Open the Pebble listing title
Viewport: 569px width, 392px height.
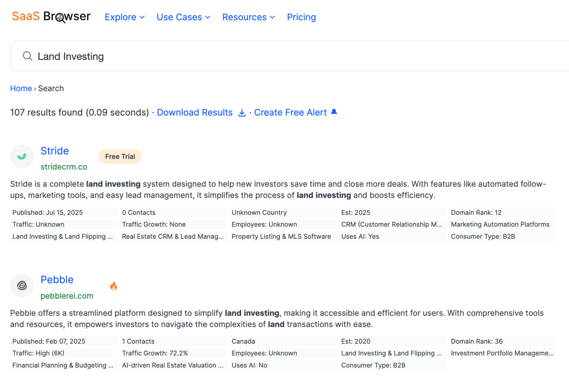coord(57,280)
